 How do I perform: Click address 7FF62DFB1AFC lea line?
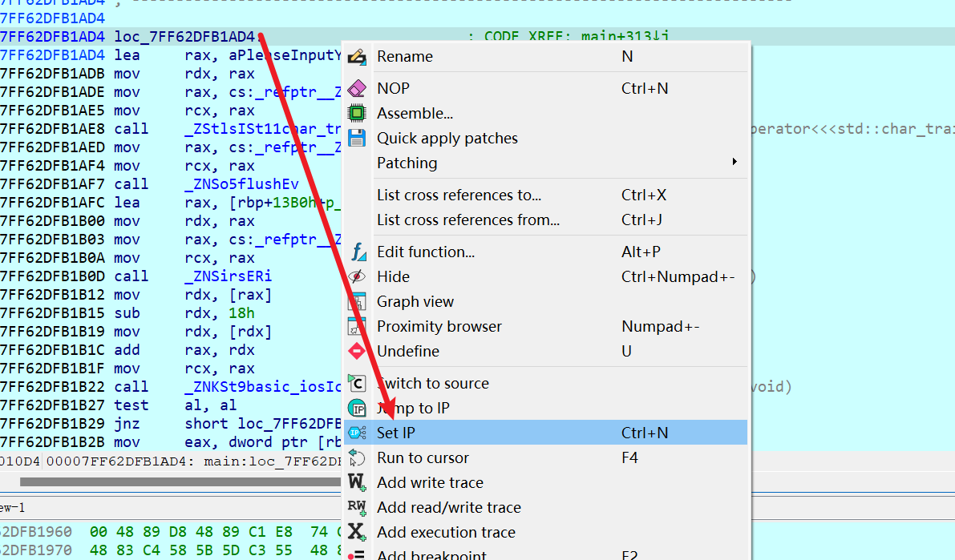pos(52,203)
